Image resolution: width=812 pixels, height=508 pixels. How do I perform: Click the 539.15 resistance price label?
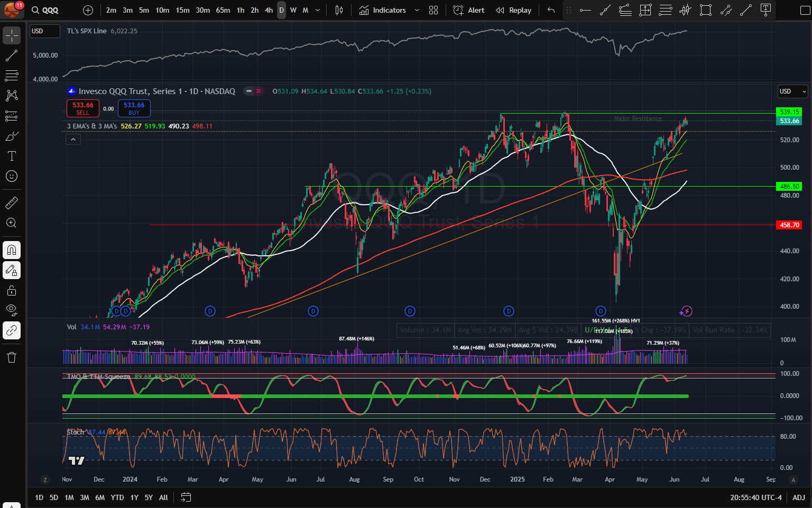tap(789, 112)
